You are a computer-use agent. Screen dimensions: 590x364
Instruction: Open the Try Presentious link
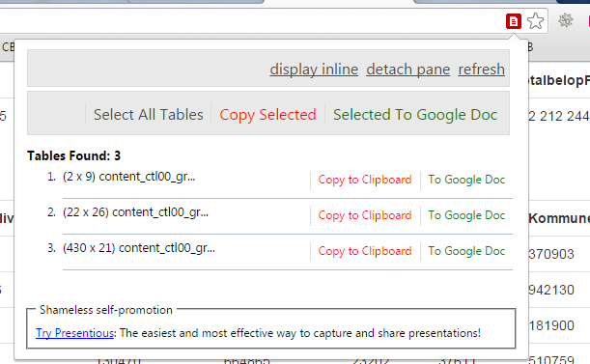pos(75,333)
